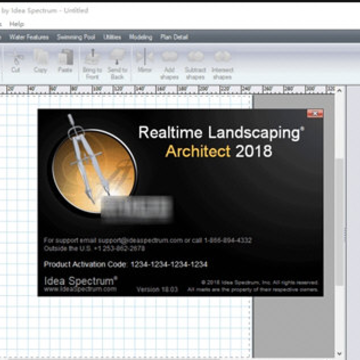Click Subtract shapes icon
This screenshot has width=360, height=360.
click(x=195, y=64)
